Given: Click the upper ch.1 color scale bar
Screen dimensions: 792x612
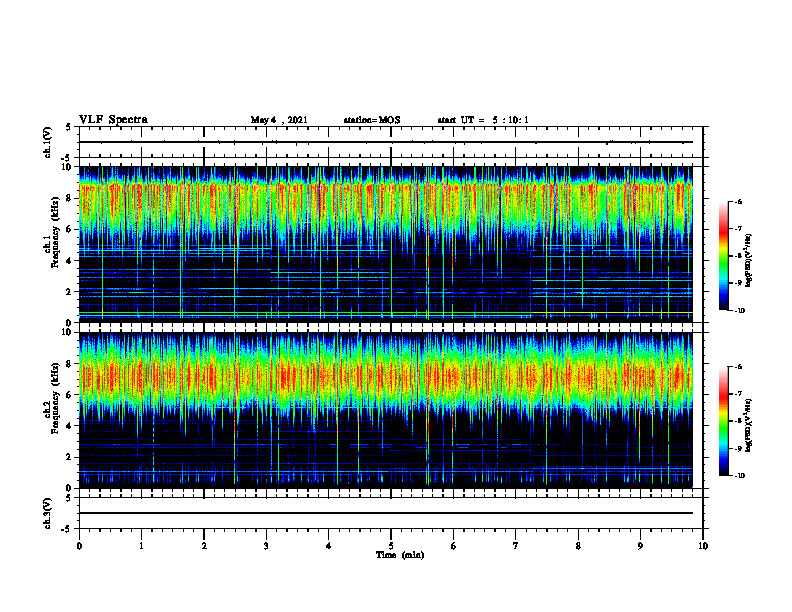Looking at the screenshot, I should (724, 256).
